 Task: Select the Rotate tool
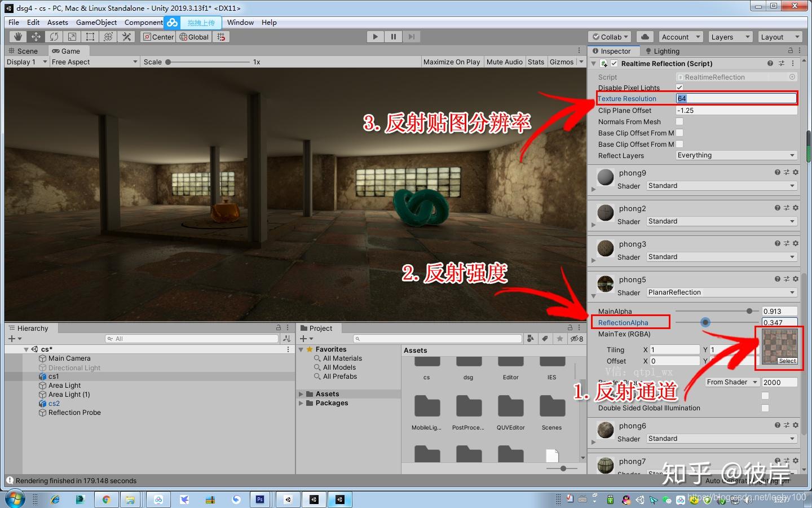point(54,36)
